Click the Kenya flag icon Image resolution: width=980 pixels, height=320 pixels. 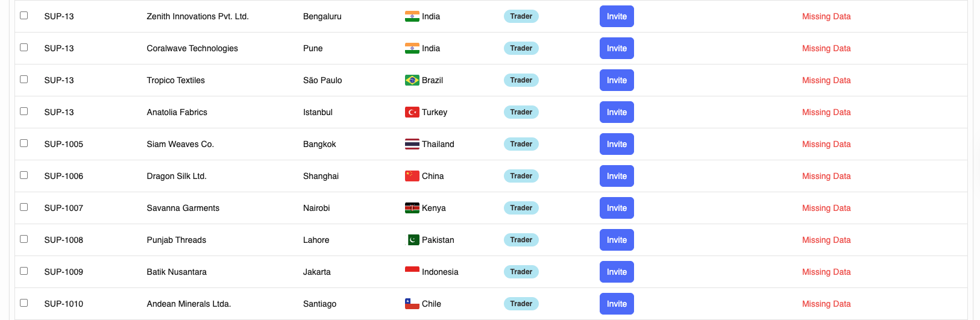[412, 208]
